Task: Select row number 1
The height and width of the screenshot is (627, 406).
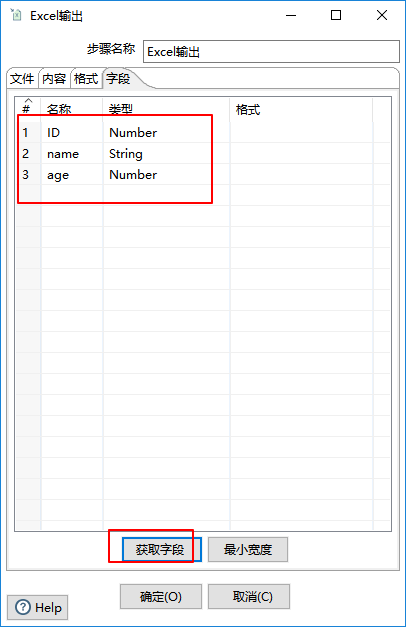Action: [x=28, y=132]
